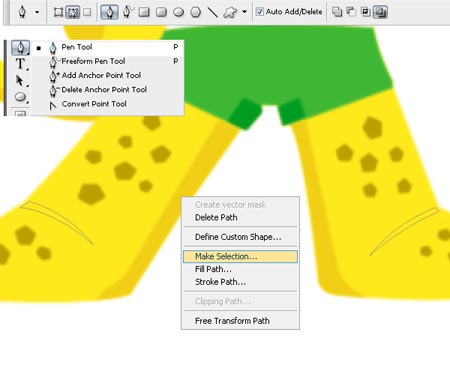The height and width of the screenshot is (389, 450).
Task: Select Fill pixels mode in options bar
Action: pos(87,12)
